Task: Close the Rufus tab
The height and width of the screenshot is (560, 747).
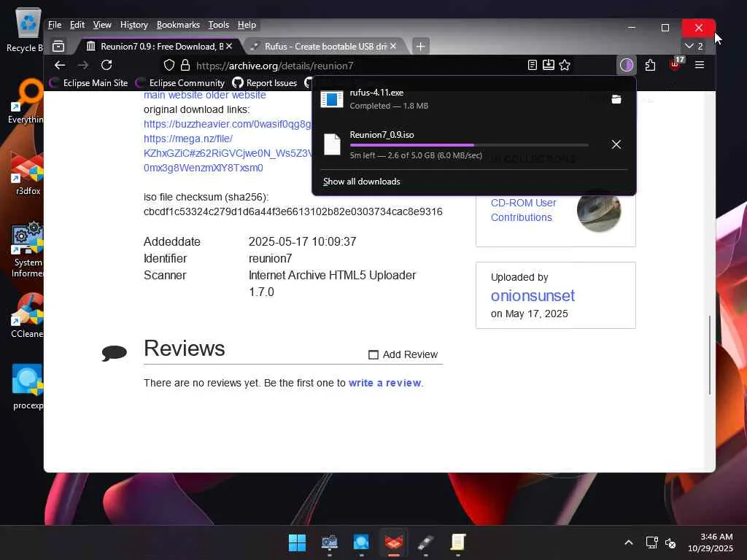Action: point(393,46)
